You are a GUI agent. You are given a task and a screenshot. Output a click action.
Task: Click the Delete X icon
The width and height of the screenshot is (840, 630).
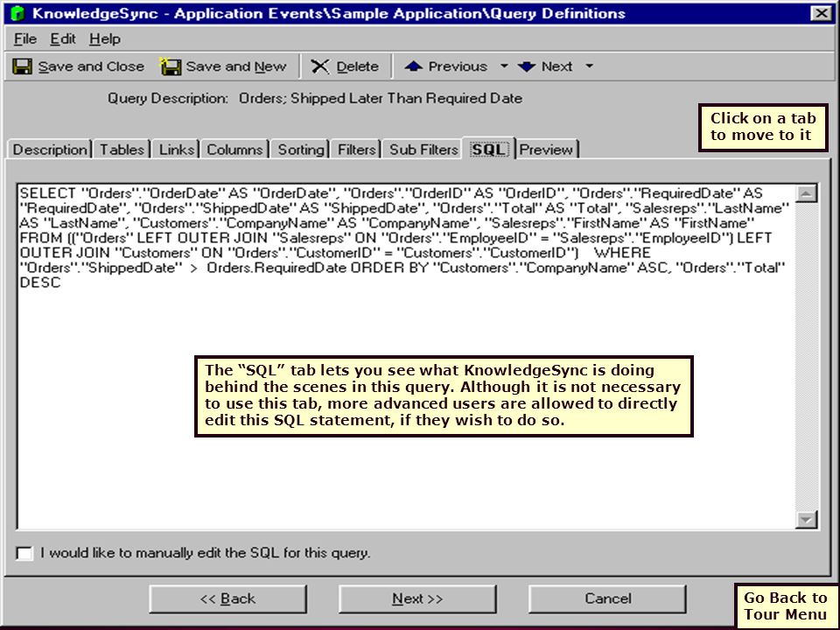[x=320, y=66]
